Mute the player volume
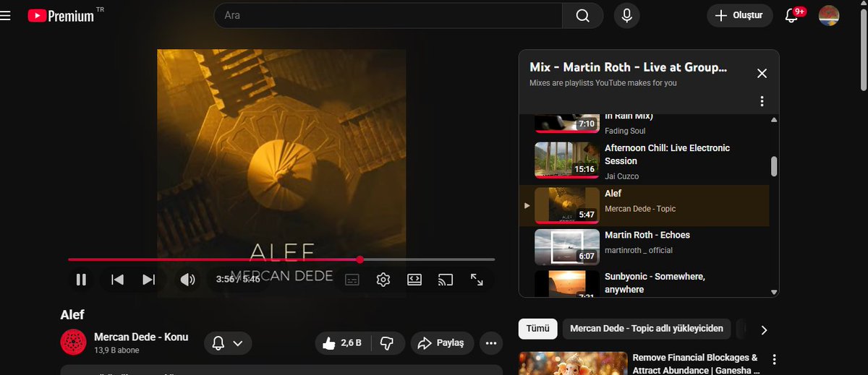Image resolution: width=868 pixels, height=375 pixels. point(187,280)
